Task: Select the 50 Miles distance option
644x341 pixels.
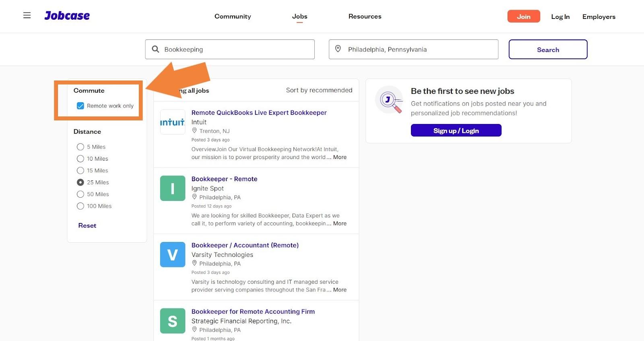Action: pyautogui.click(x=80, y=194)
